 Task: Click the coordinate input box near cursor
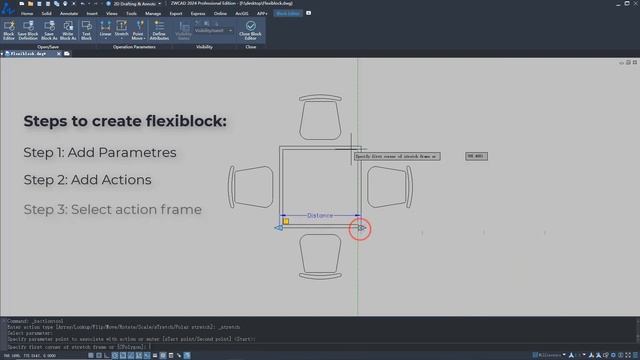476,156
